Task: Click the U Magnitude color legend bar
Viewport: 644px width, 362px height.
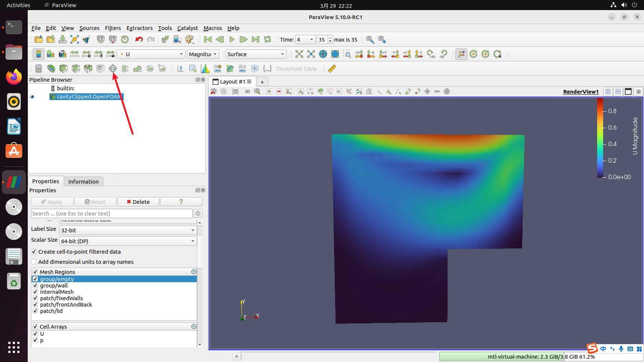Action: pyautogui.click(x=600, y=138)
